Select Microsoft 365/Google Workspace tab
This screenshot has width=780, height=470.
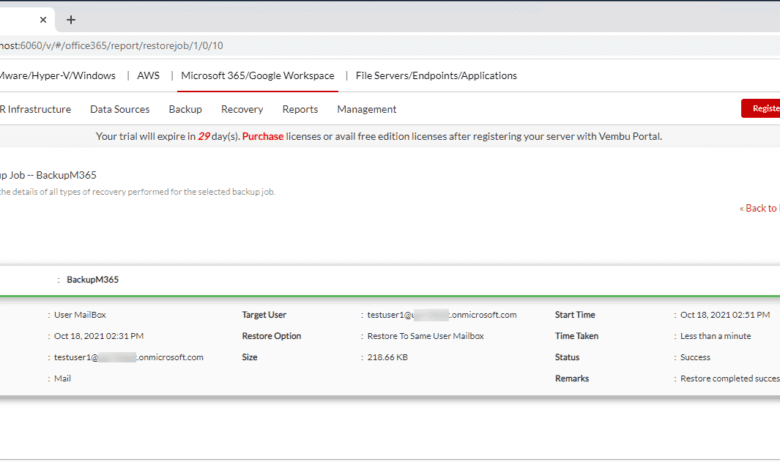point(258,76)
